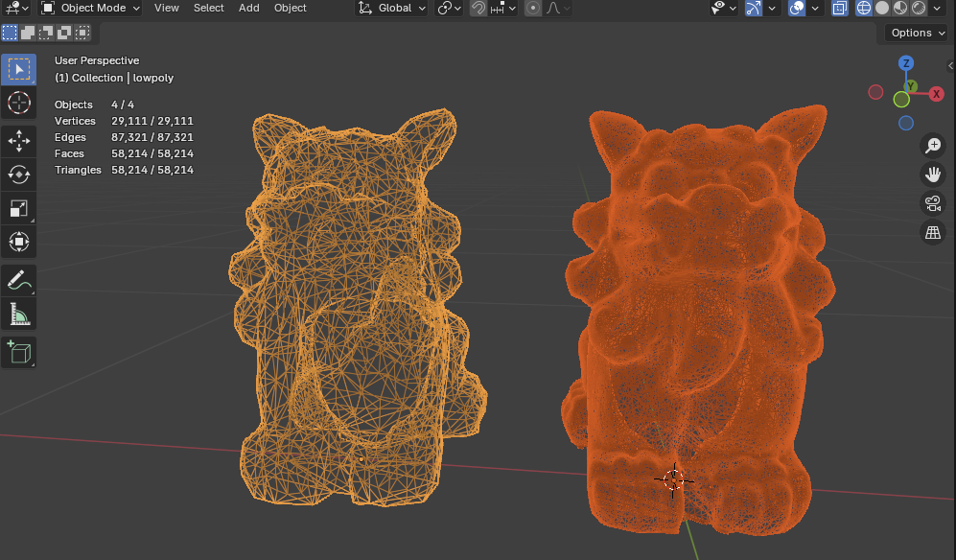The width and height of the screenshot is (956, 560).
Task: Open the Object menu
Action: coord(291,8)
